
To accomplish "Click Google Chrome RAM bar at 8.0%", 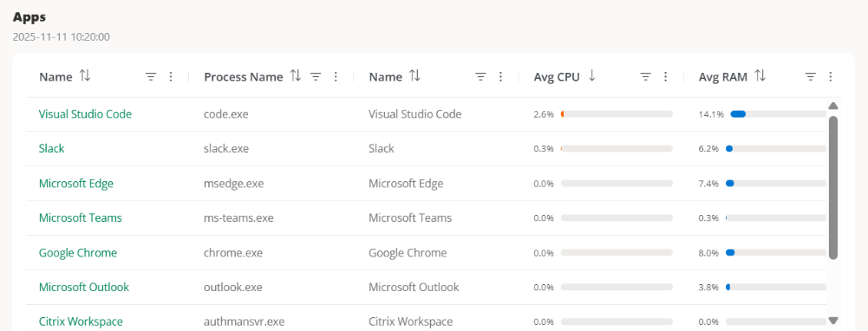I will click(x=775, y=252).
